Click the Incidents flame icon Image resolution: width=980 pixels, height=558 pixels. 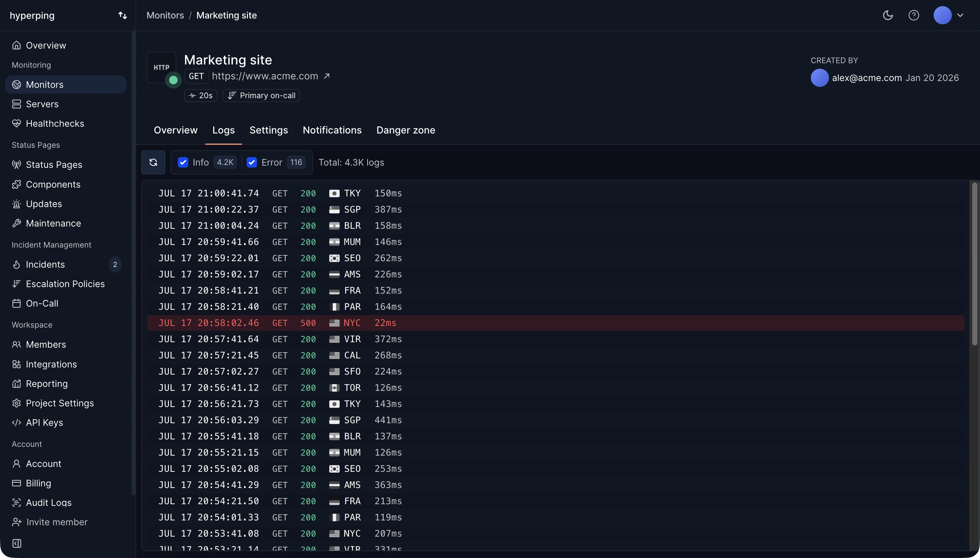[x=17, y=264]
